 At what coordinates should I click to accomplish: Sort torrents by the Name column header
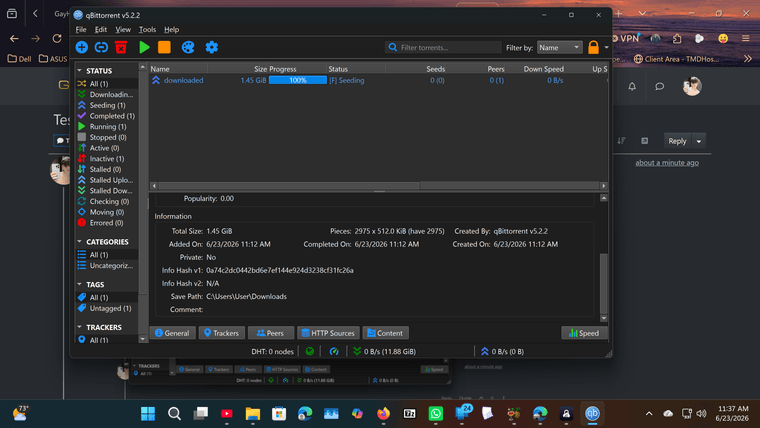[x=178, y=69]
